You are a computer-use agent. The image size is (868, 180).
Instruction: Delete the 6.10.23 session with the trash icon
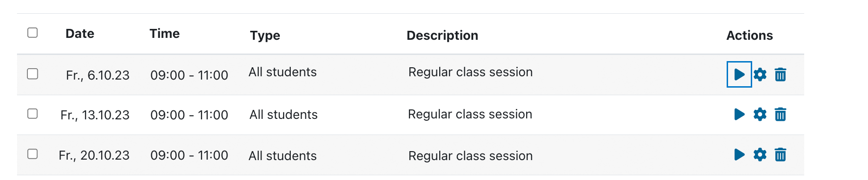click(x=781, y=74)
